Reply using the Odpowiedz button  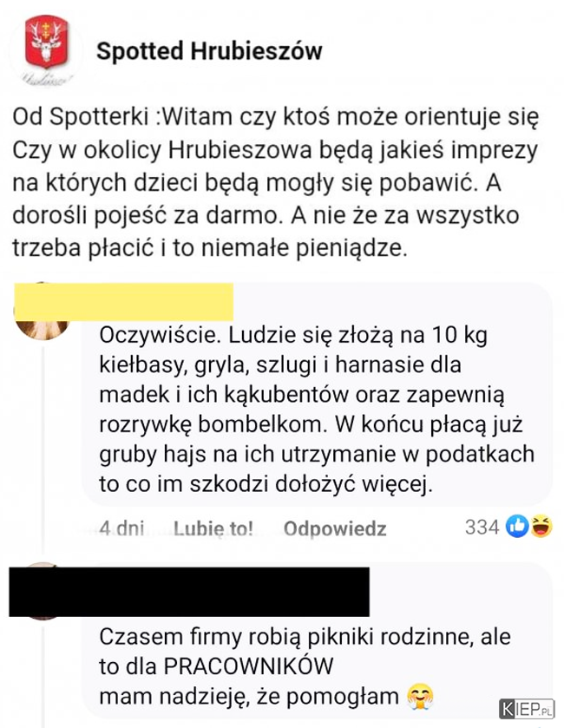coord(335,528)
